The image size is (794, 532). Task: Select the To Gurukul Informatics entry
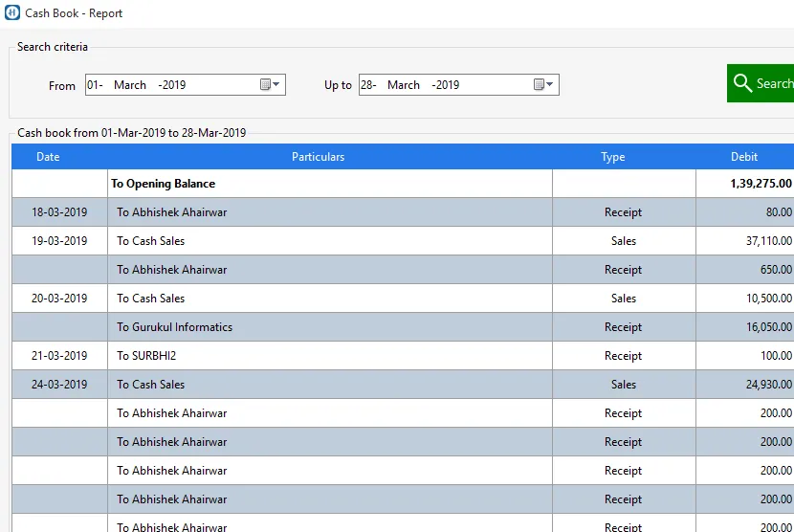[x=174, y=327]
